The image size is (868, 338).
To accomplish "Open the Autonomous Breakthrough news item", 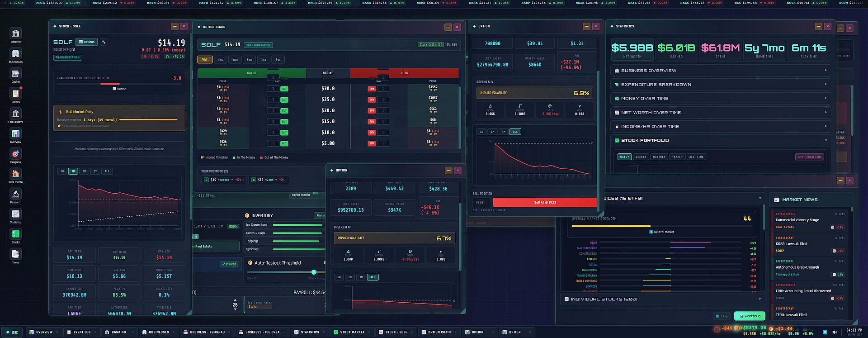I will [810, 268].
